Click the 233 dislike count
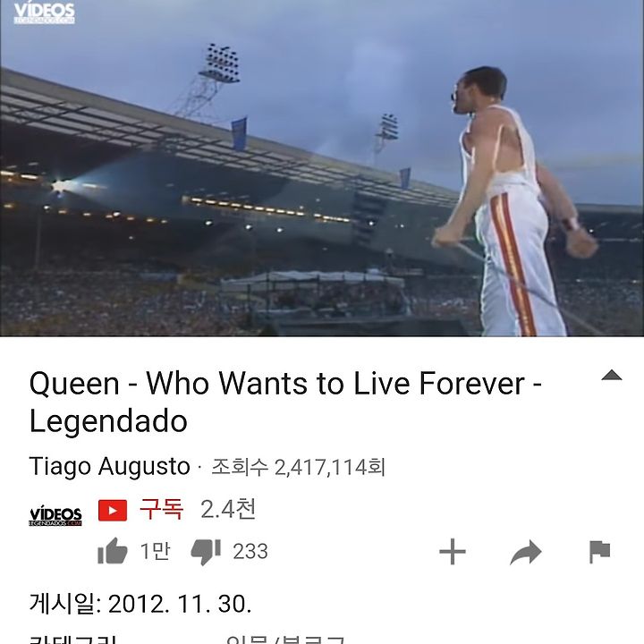The height and width of the screenshot is (644, 644). (250, 552)
